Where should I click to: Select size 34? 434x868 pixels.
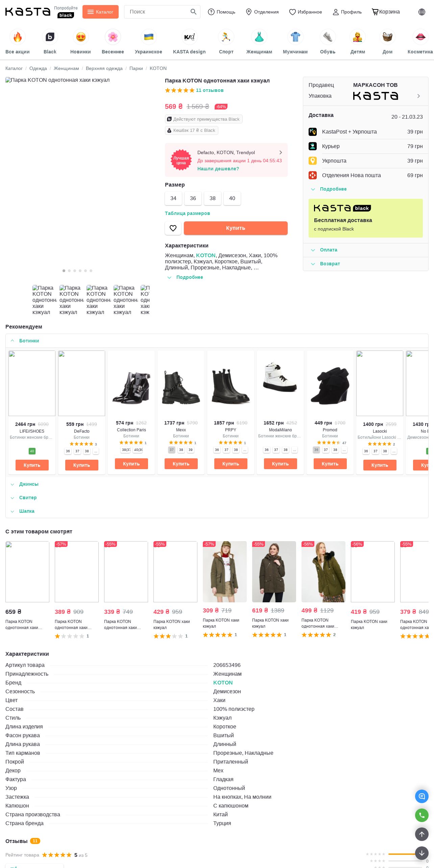[173, 198]
